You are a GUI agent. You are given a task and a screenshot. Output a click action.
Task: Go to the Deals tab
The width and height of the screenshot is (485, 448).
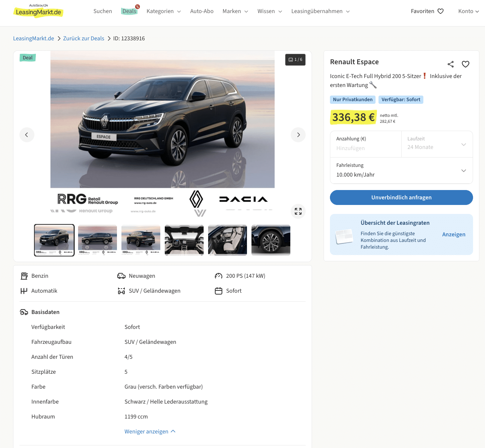pyautogui.click(x=129, y=11)
